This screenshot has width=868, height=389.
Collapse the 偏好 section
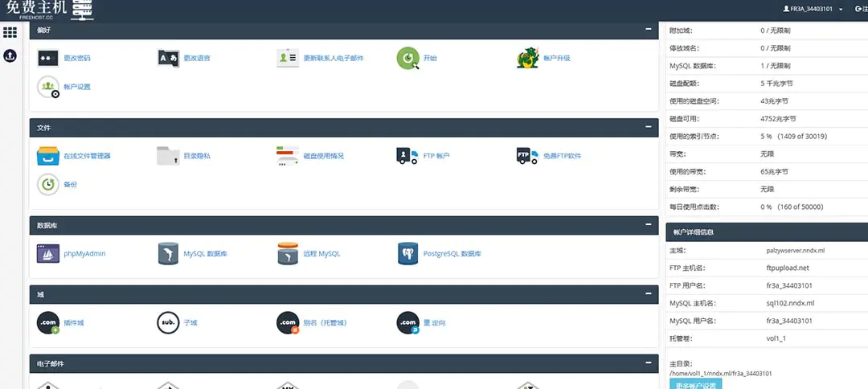(648, 30)
